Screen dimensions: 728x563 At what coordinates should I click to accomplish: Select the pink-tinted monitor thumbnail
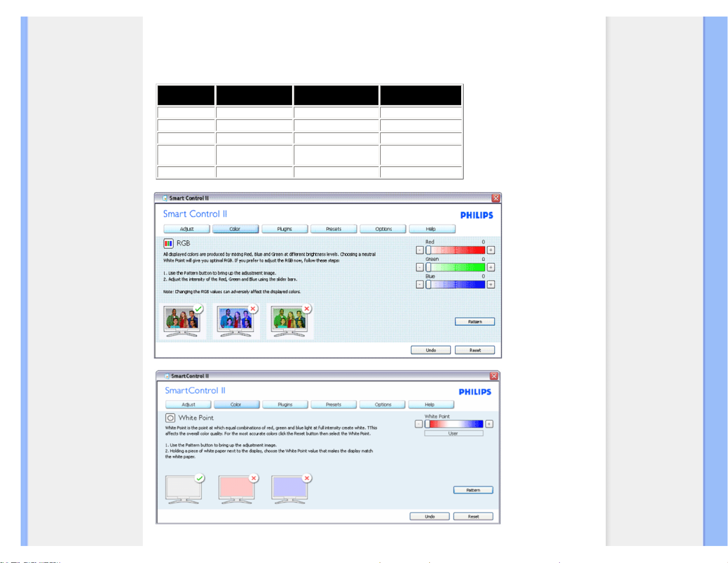coord(237,490)
